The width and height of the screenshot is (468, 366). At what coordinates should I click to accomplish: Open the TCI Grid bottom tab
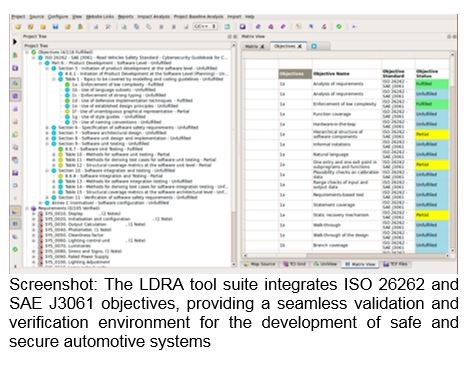(x=294, y=264)
